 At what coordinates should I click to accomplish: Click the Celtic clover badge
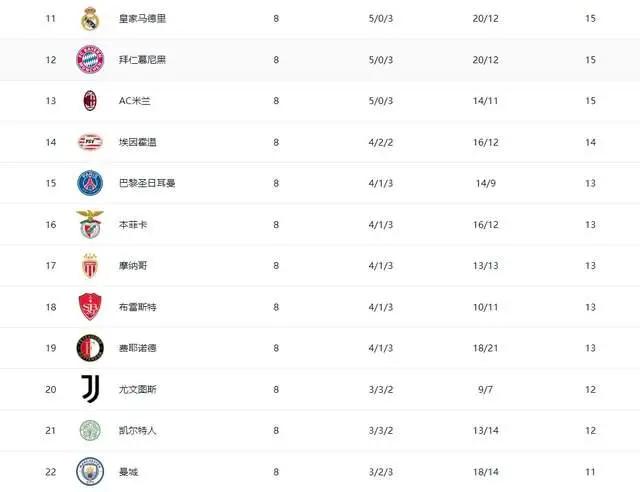(90, 430)
